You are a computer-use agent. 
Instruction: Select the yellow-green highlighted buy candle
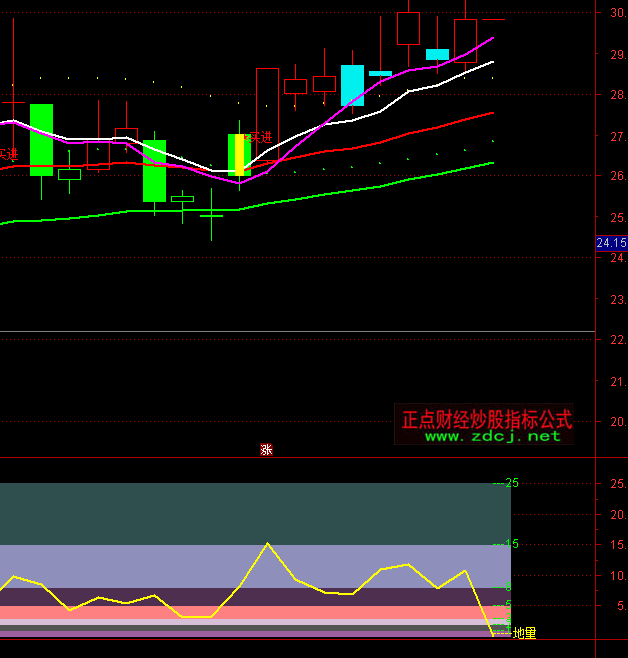point(238,154)
